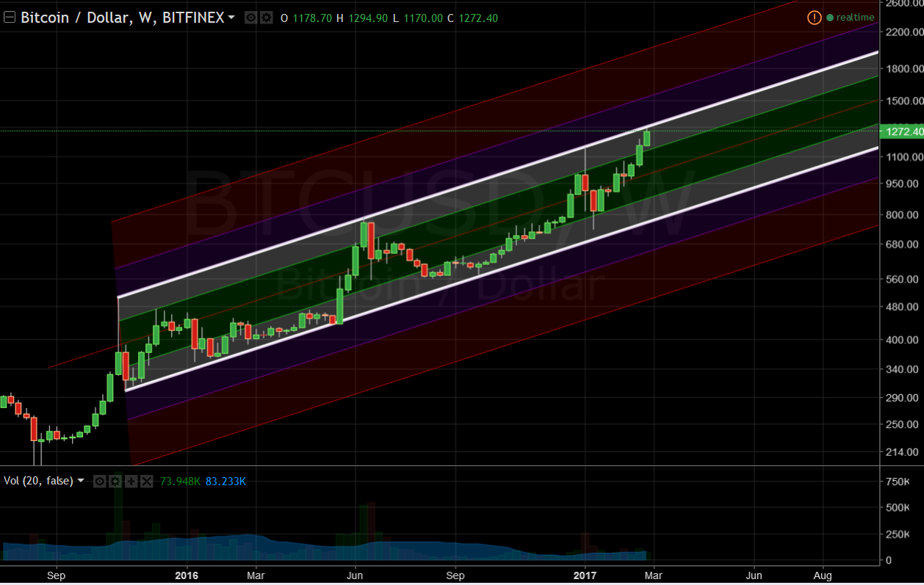This screenshot has width=924, height=585.
Task: Click the Aug label on time axis
Action: pyautogui.click(x=823, y=575)
